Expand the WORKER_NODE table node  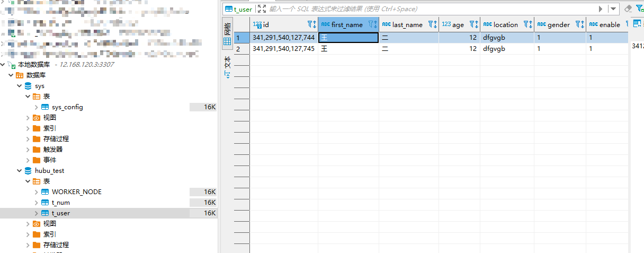click(x=36, y=192)
